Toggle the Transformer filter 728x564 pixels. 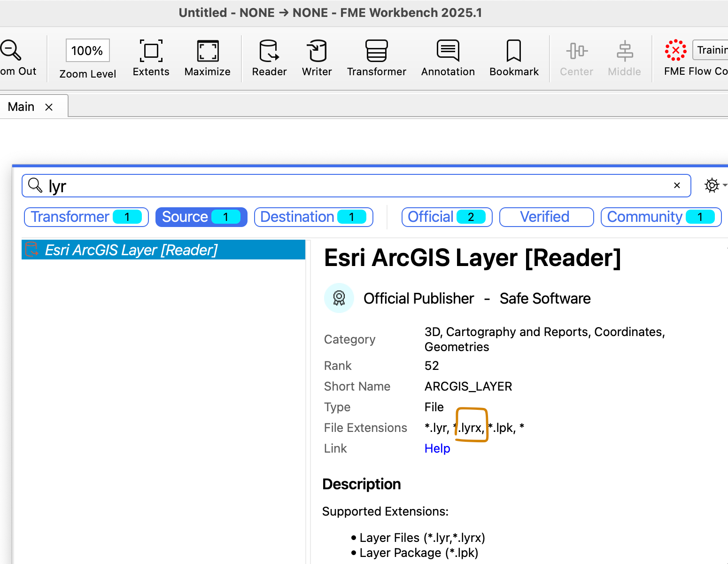tap(86, 217)
